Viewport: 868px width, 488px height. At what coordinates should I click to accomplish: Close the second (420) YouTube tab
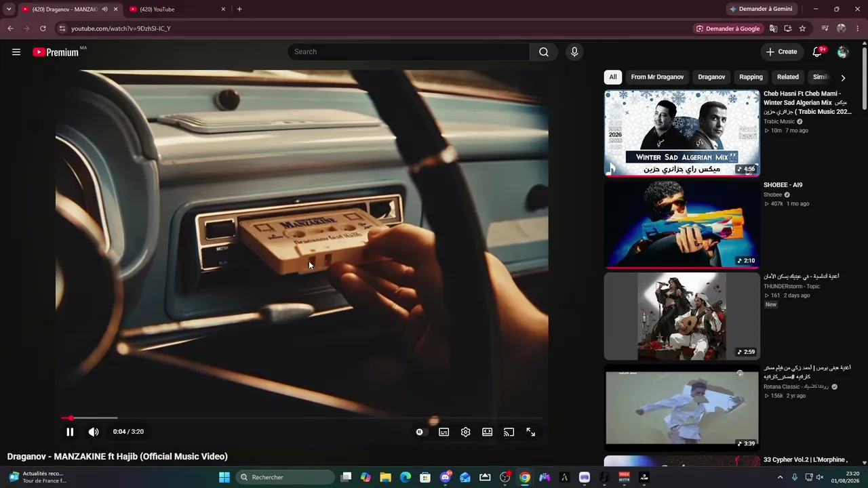click(223, 9)
